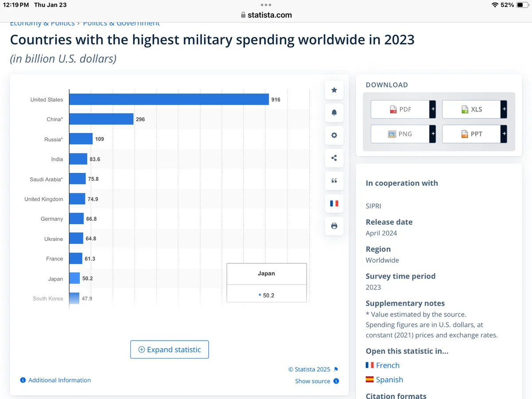Open chart settings with the gear icon
The height and width of the screenshot is (399, 532).
point(334,135)
